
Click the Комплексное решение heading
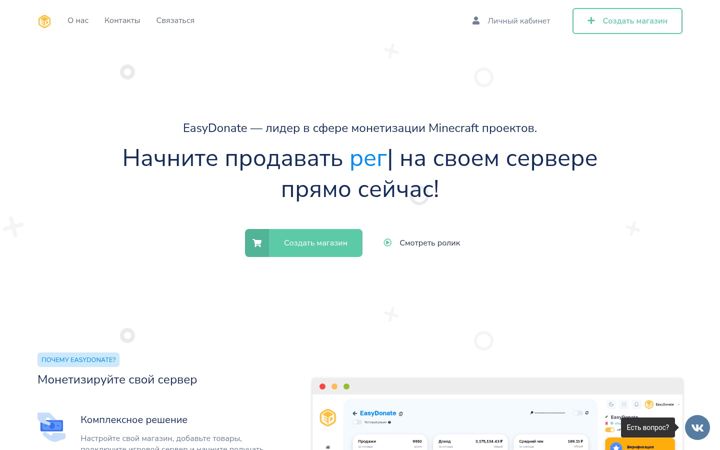(x=134, y=420)
